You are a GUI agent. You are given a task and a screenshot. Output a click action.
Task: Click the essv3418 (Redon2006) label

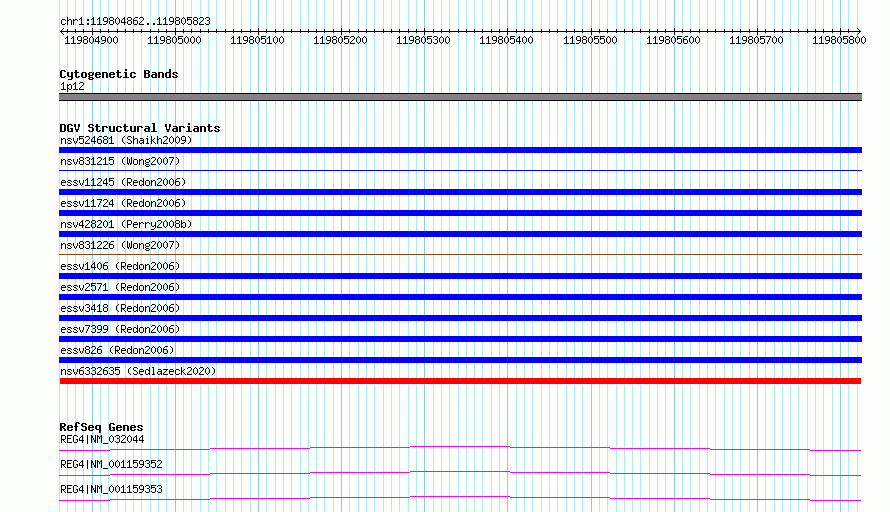click(x=120, y=308)
